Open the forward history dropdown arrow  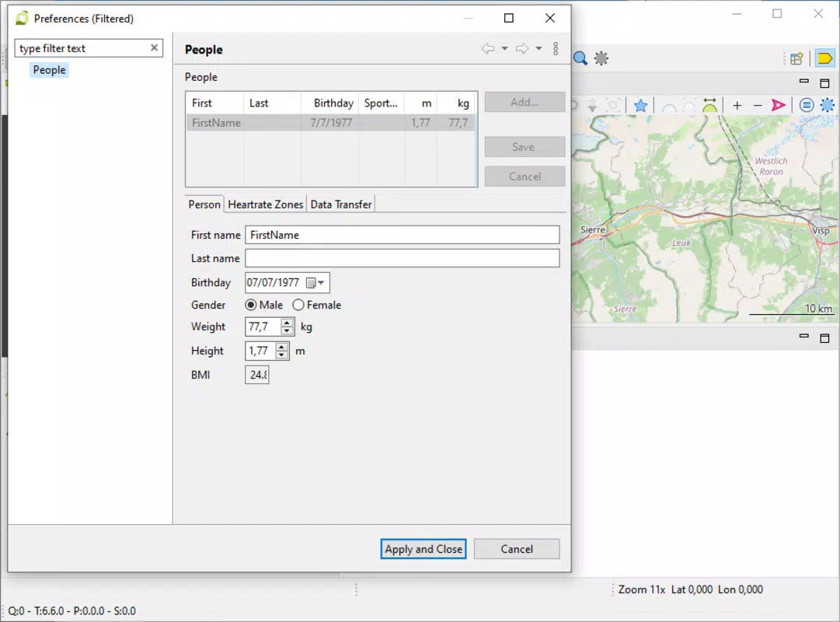539,49
